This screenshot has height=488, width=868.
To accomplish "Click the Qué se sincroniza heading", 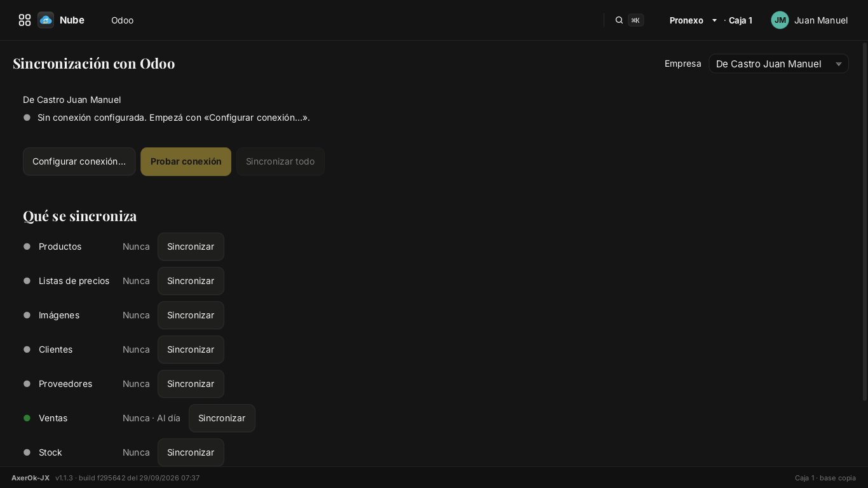I will click(x=80, y=216).
